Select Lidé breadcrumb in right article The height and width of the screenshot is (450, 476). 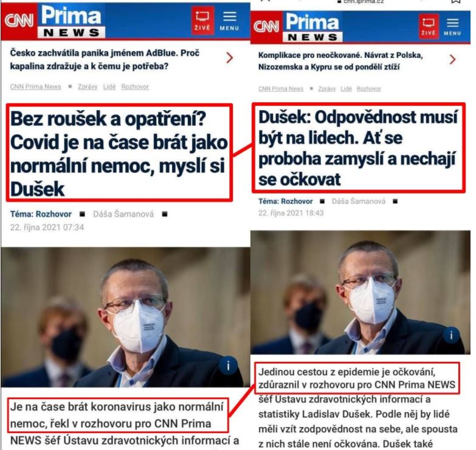pyautogui.click(x=346, y=89)
